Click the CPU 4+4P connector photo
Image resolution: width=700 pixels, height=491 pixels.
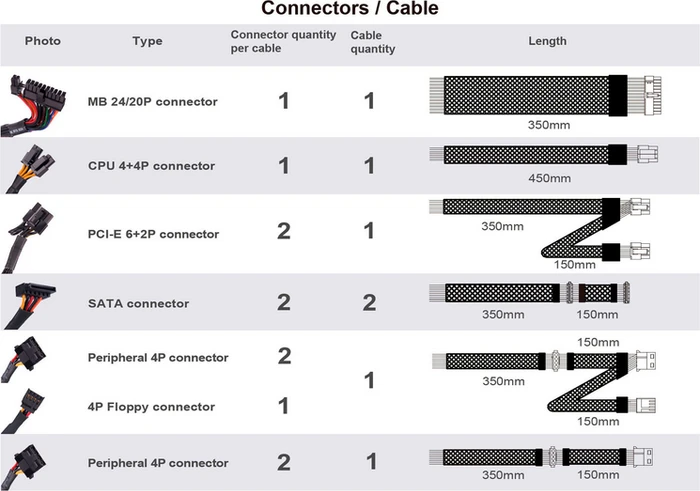(30, 169)
